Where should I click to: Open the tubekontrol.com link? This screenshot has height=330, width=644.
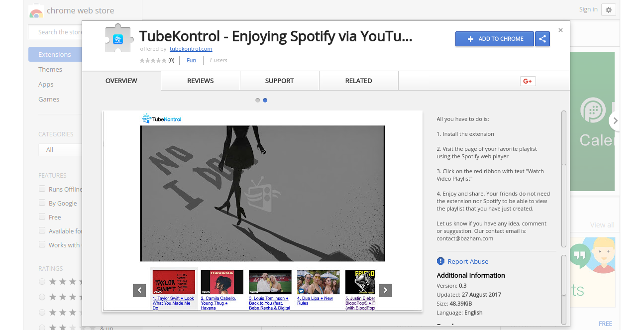click(x=191, y=49)
